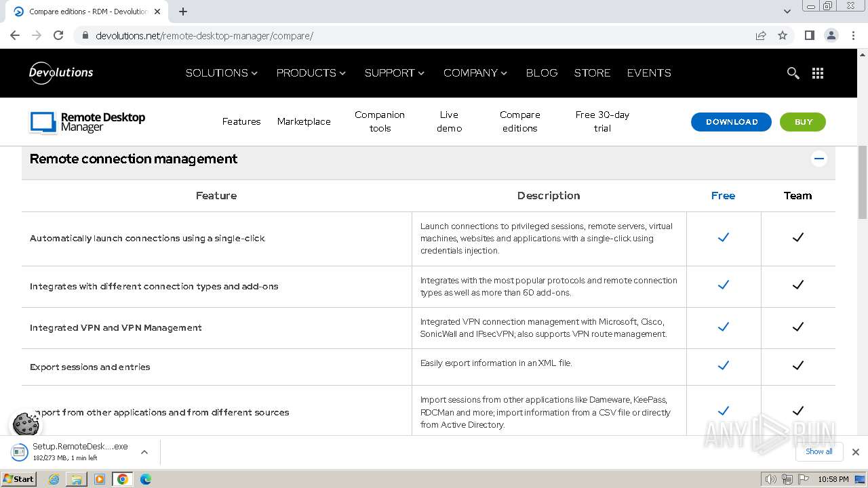Image resolution: width=868 pixels, height=488 pixels.
Task: Reload the page
Action: (58, 35)
